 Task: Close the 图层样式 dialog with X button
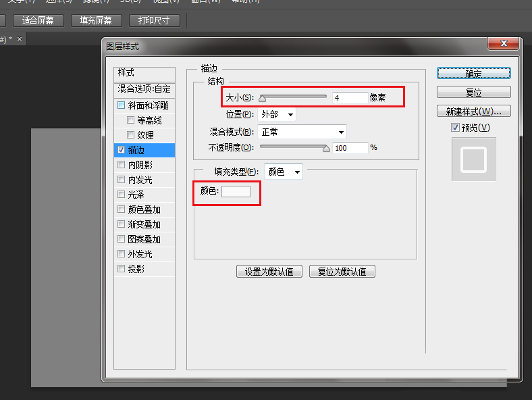(504, 43)
